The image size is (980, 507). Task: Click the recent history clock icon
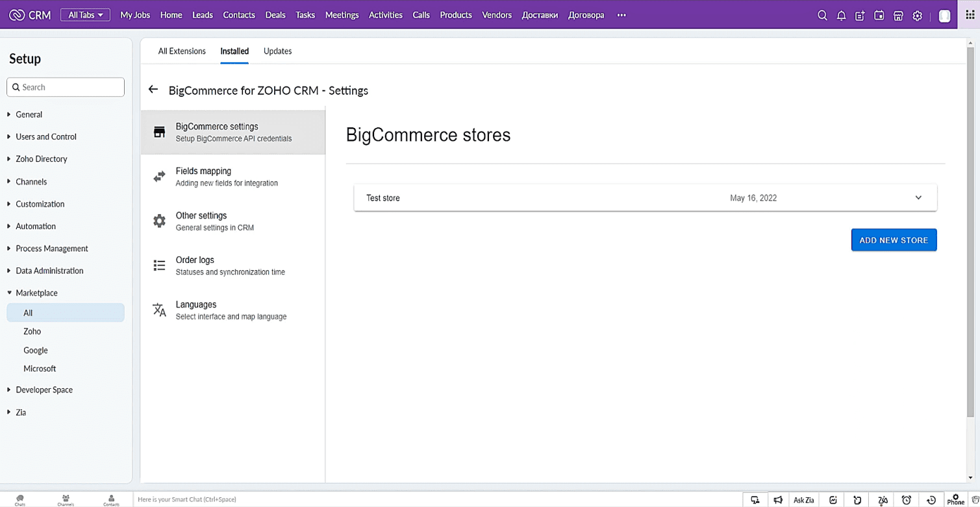click(x=931, y=499)
